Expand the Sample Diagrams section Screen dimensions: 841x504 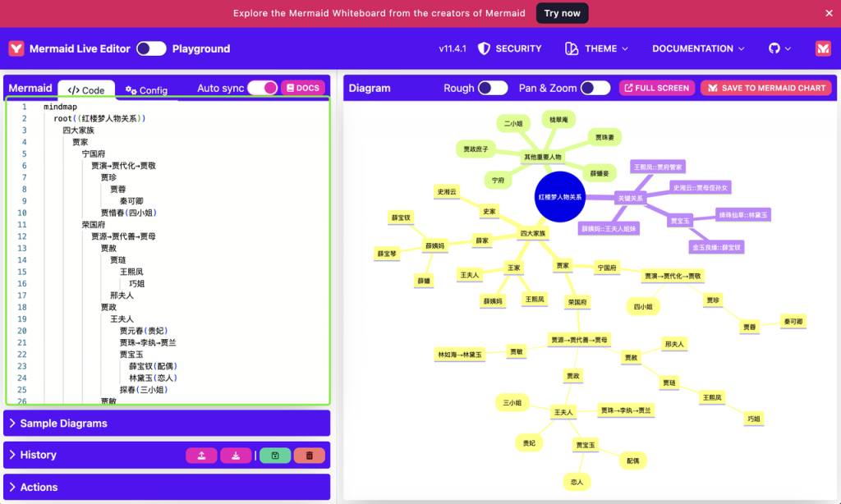click(x=167, y=423)
